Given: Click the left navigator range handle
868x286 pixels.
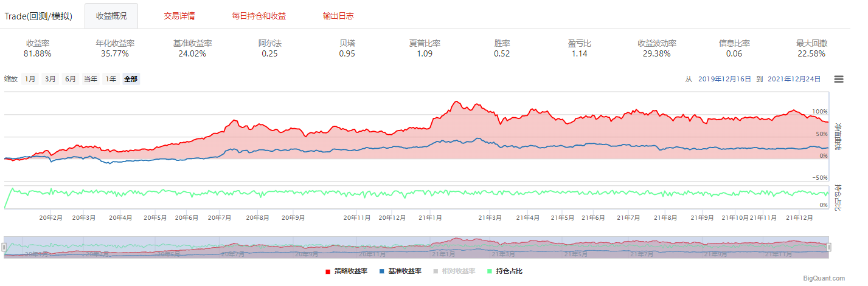Looking at the screenshot, I should (x=4, y=247).
